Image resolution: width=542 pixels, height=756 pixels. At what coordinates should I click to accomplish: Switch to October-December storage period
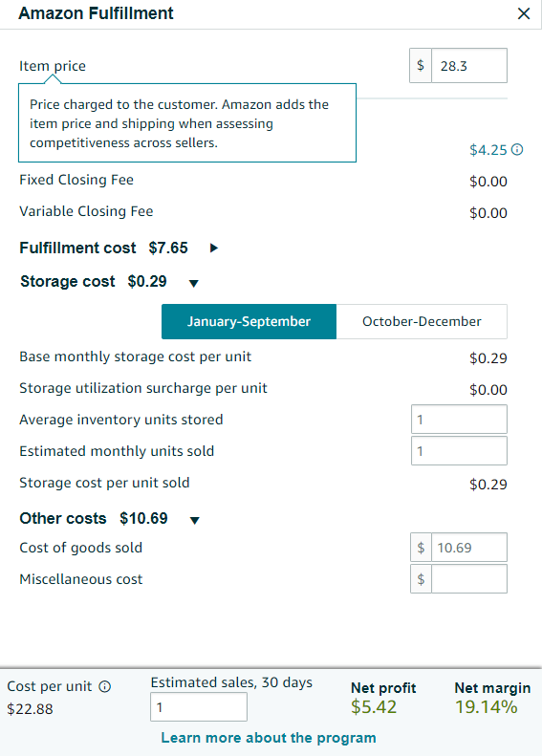pyautogui.click(x=422, y=321)
